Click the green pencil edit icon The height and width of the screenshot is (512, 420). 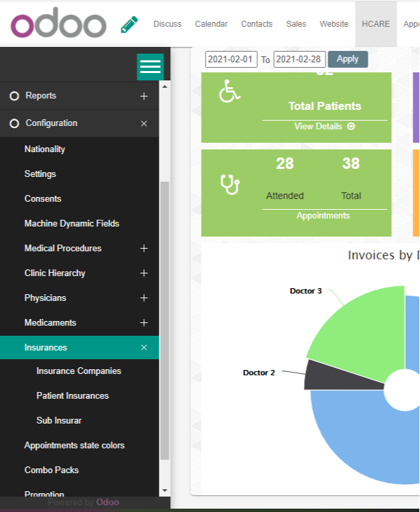click(129, 24)
